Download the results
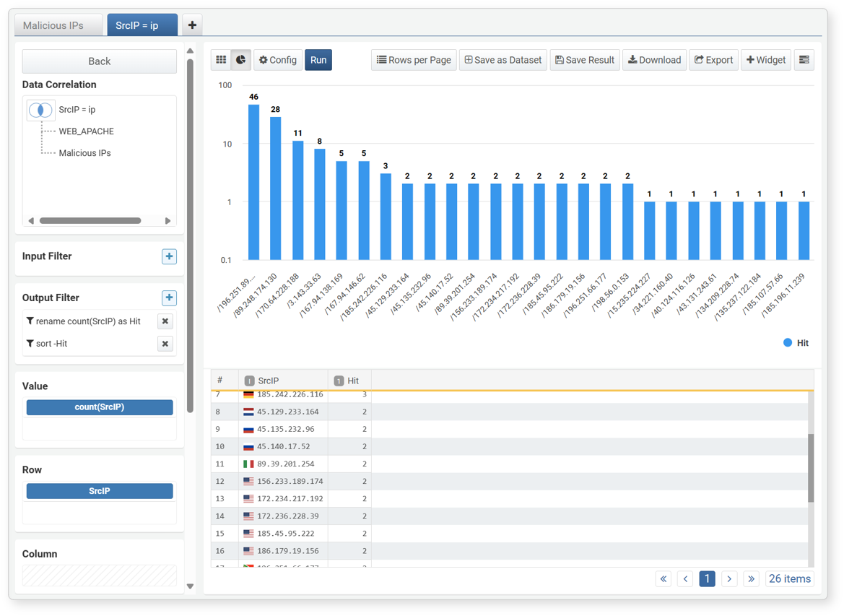The height and width of the screenshot is (616, 844). coord(655,60)
